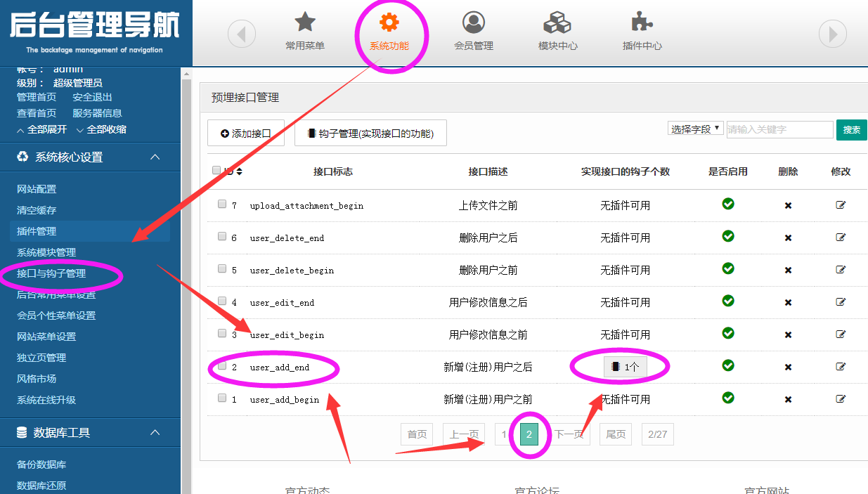Open the edit icon for user_add_begin row

coord(841,398)
